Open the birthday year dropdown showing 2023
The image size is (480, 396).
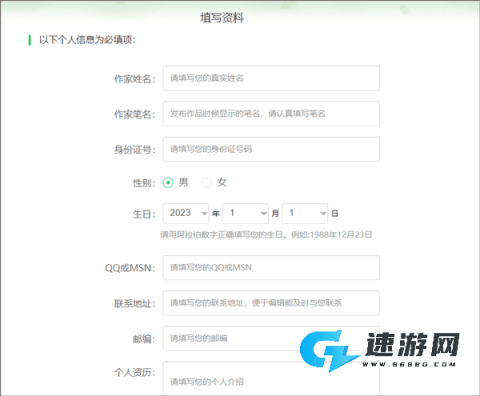pyautogui.click(x=186, y=213)
